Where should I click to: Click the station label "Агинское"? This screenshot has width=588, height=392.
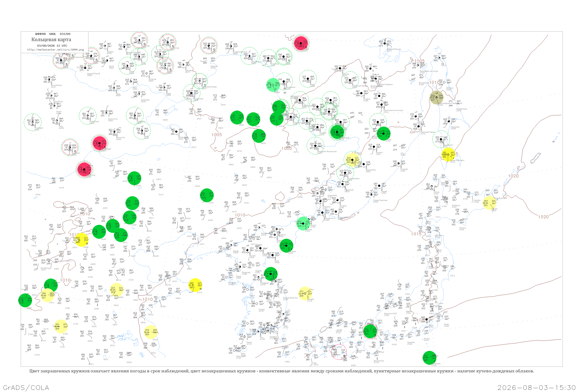click(x=152, y=79)
